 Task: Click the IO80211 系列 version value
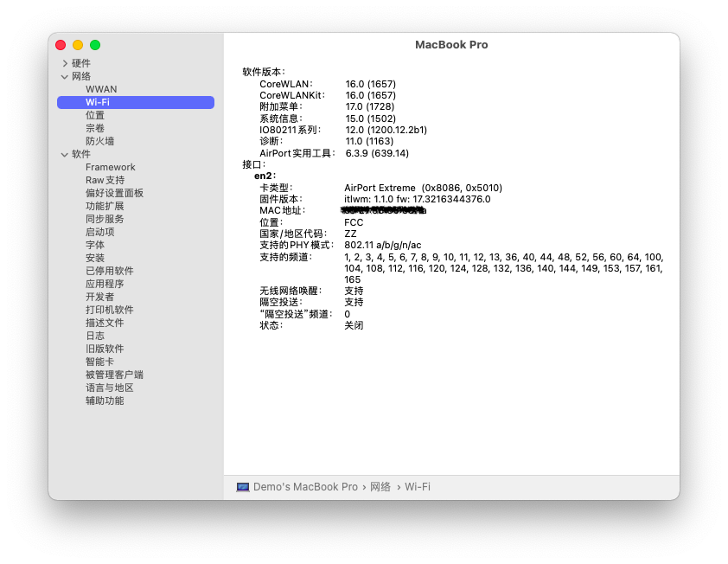coord(386,130)
